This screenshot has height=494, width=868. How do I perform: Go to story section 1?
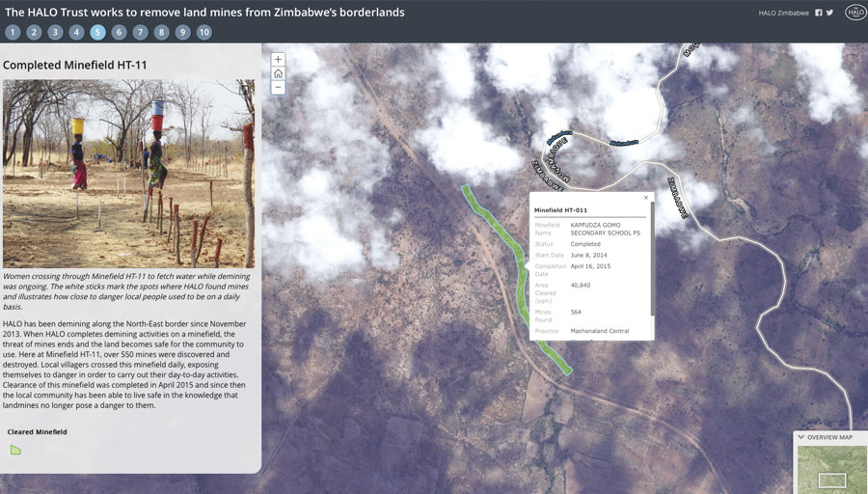coord(13,32)
